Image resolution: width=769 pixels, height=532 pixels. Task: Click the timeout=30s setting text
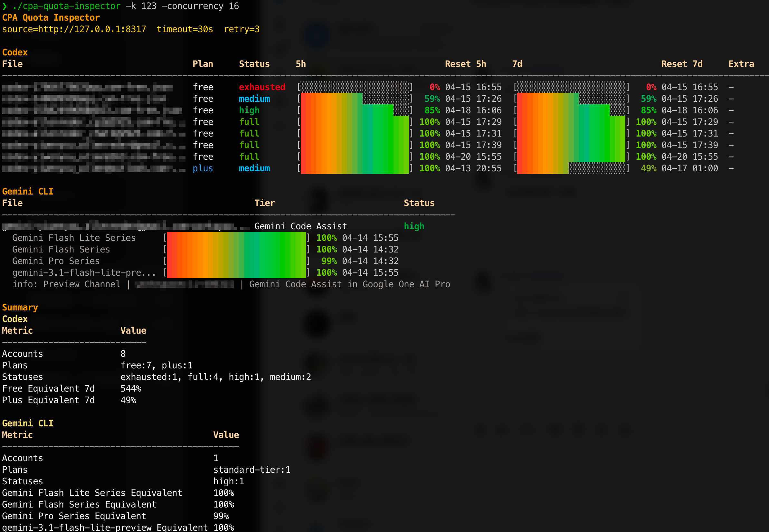(x=185, y=29)
